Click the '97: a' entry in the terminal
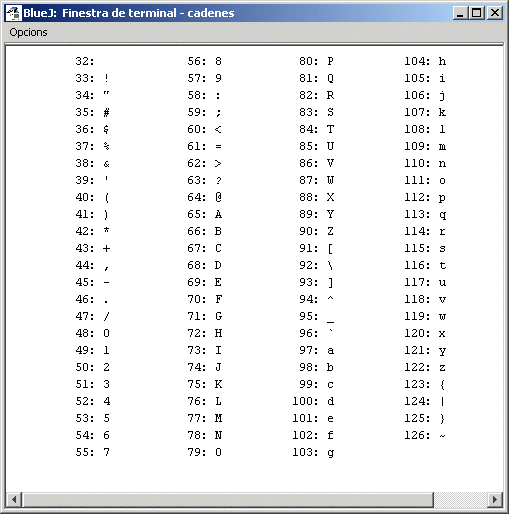This screenshot has height=514, width=509. pyautogui.click(x=316, y=350)
